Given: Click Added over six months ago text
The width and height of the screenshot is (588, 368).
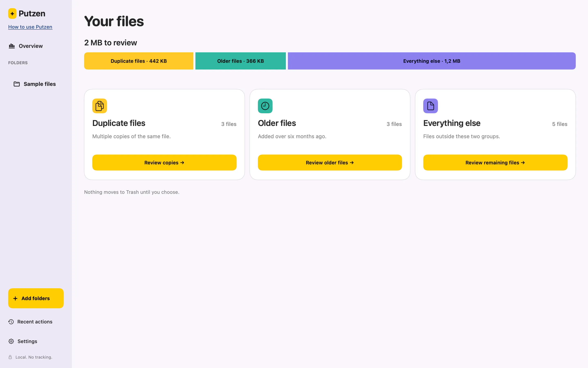Looking at the screenshot, I should [x=292, y=136].
